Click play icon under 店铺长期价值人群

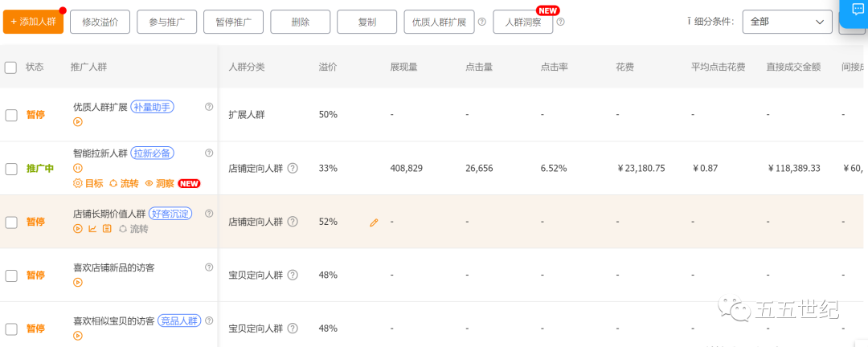tap(78, 229)
